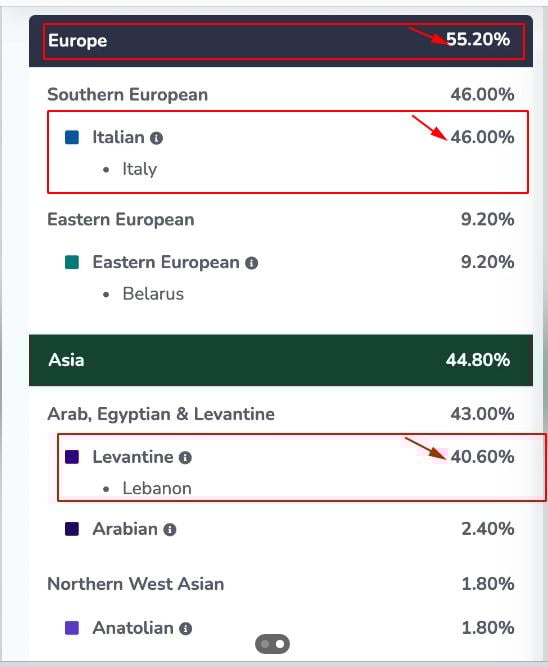Show info for the Levantine ancestry

(185, 458)
